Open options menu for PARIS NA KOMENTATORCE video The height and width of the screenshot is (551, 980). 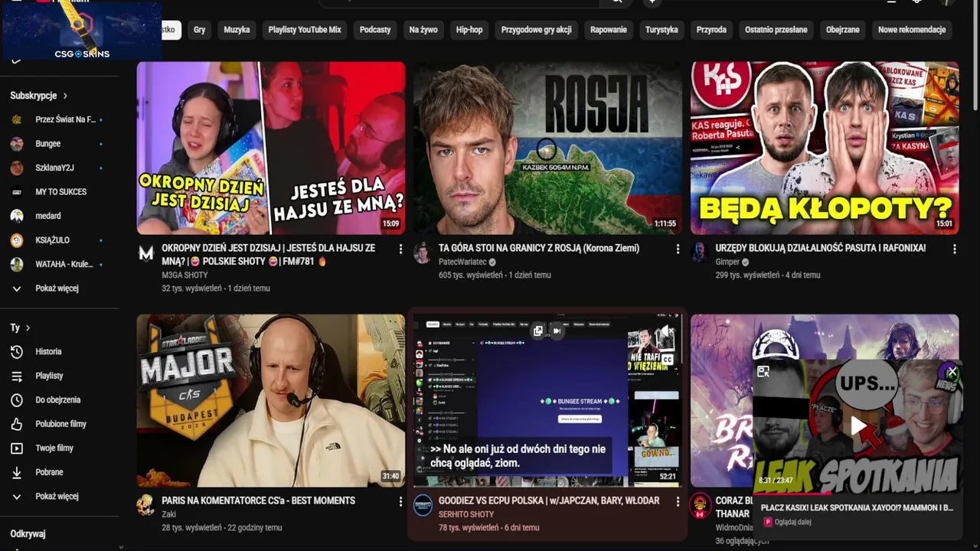[x=400, y=501]
